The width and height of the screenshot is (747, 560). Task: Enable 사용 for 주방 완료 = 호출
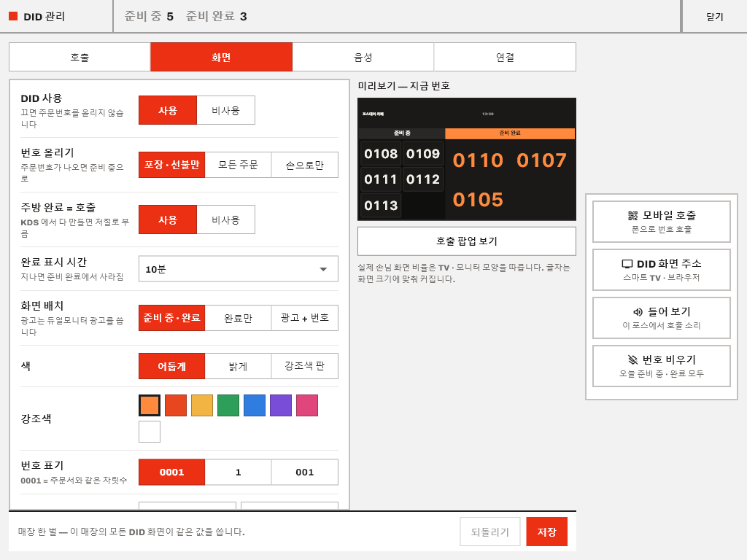[168, 219]
